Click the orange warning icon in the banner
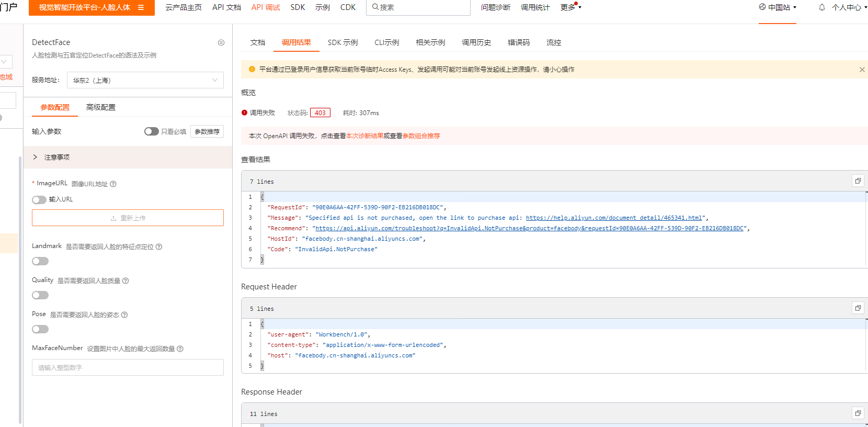The image size is (868, 427). coord(252,69)
